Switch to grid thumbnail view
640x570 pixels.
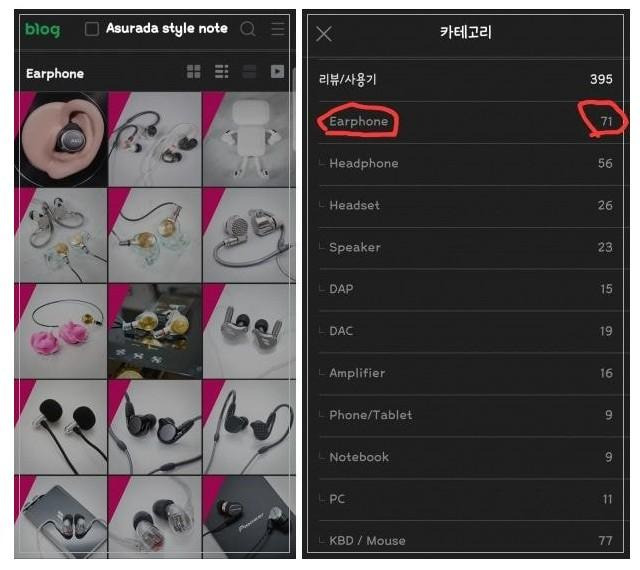tap(193, 71)
